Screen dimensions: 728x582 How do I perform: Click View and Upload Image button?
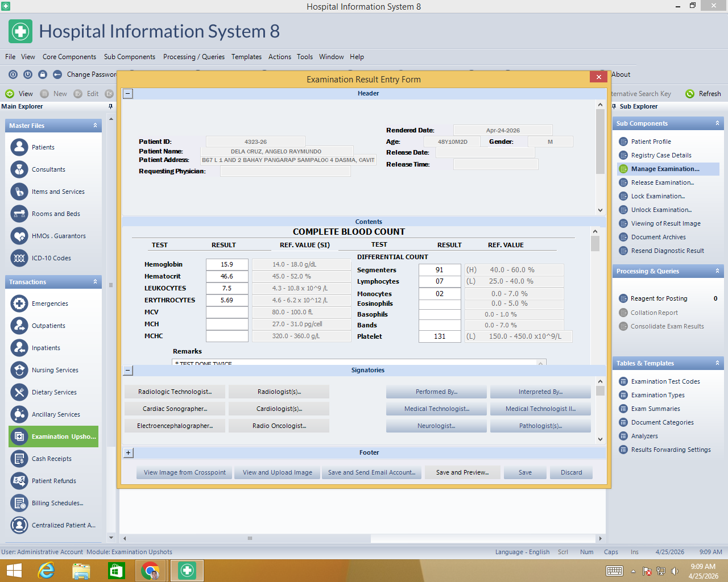[x=278, y=473]
